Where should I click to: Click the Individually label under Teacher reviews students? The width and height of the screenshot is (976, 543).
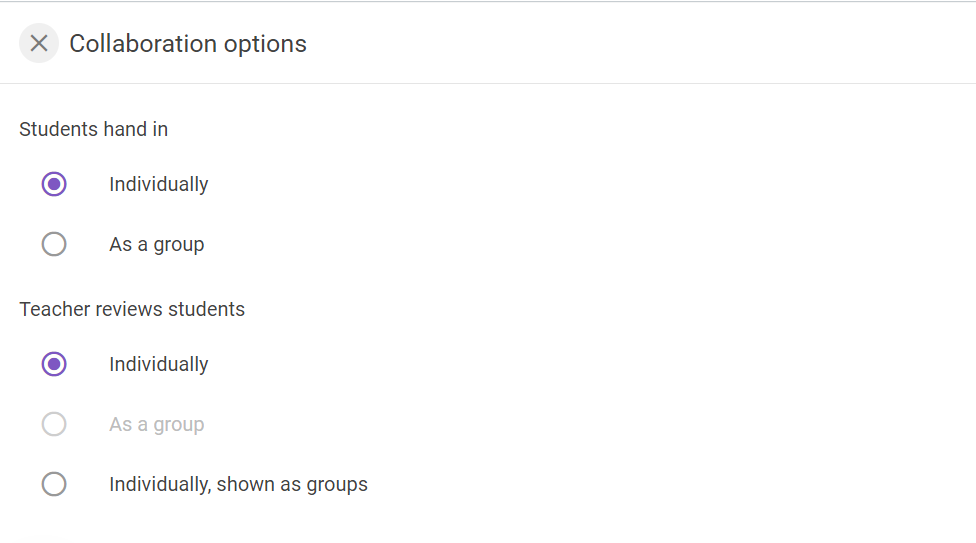[x=159, y=364]
